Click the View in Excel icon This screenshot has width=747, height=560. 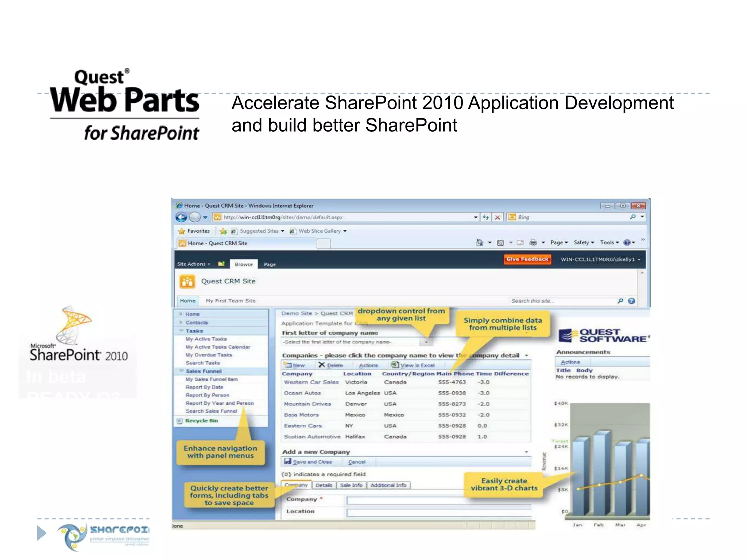(395, 365)
